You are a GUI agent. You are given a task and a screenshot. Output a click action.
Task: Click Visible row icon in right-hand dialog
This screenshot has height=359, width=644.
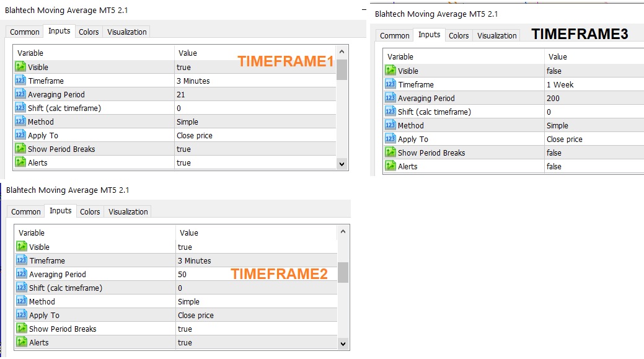390,70
